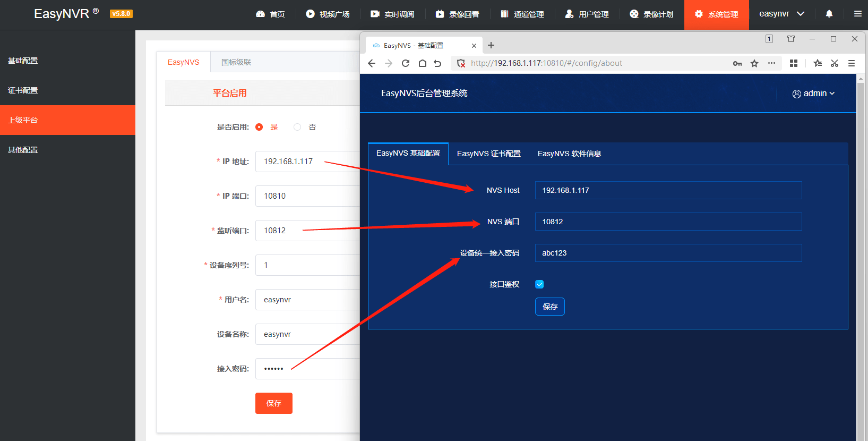Click the NVS Host input field
Viewport: 868px width, 441px height.
[x=668, y=190]
